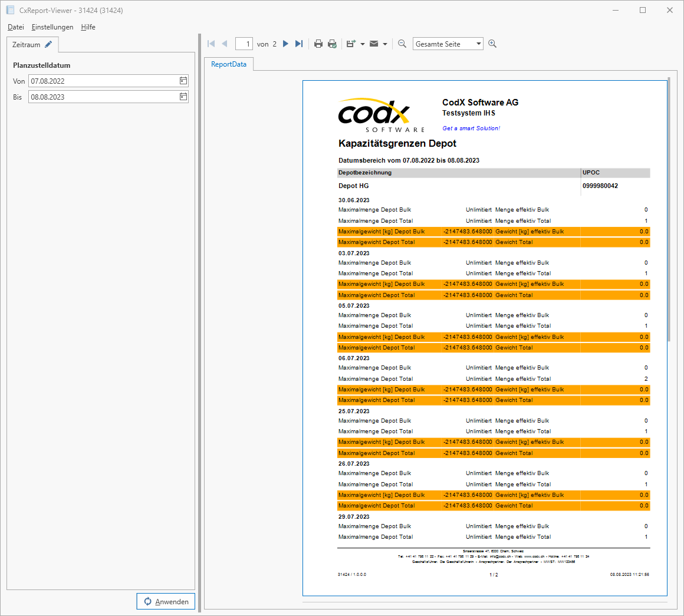Zoom into the report view
This screenshot has width=684, height=616.
[x=491, y=43]
